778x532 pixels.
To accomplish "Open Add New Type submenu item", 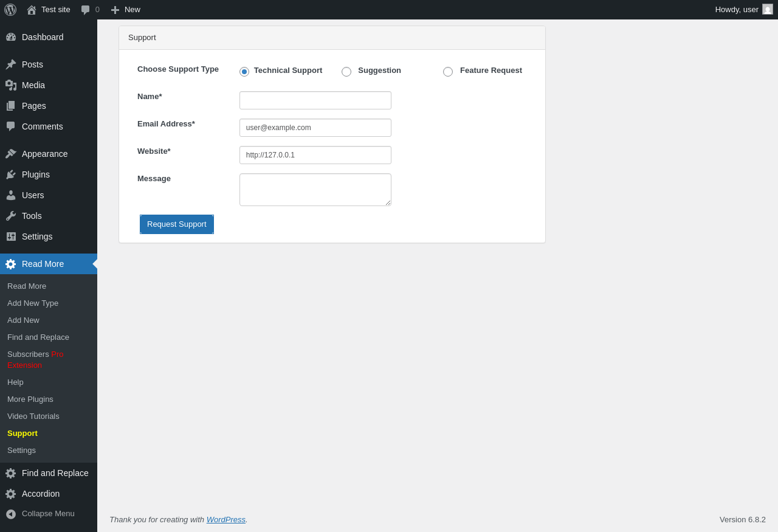I will (x=49, y=303).
